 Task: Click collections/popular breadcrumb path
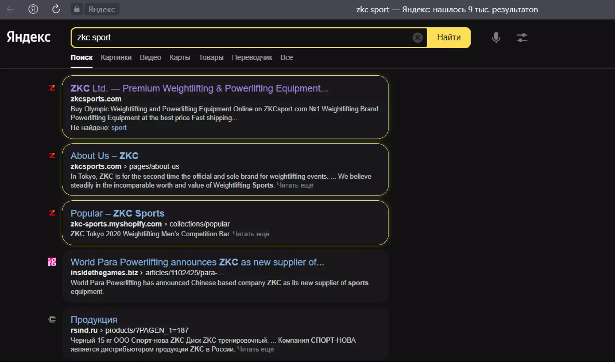199,224
